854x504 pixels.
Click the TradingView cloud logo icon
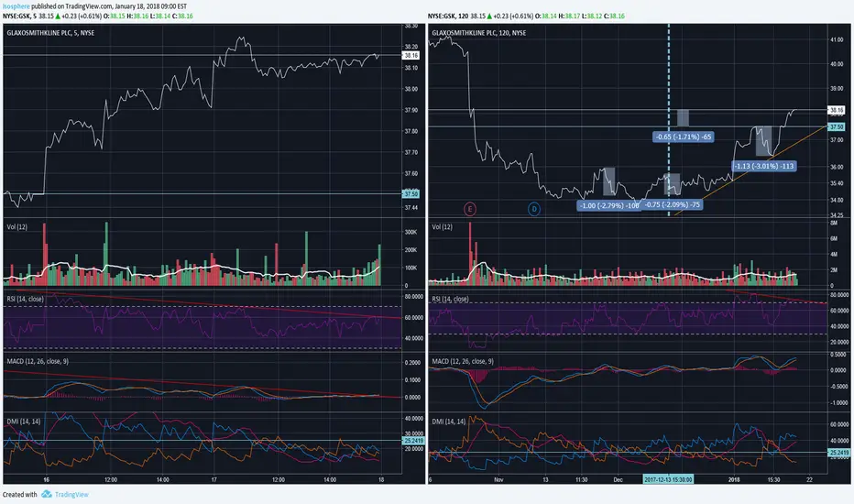[x=47, y=494]
